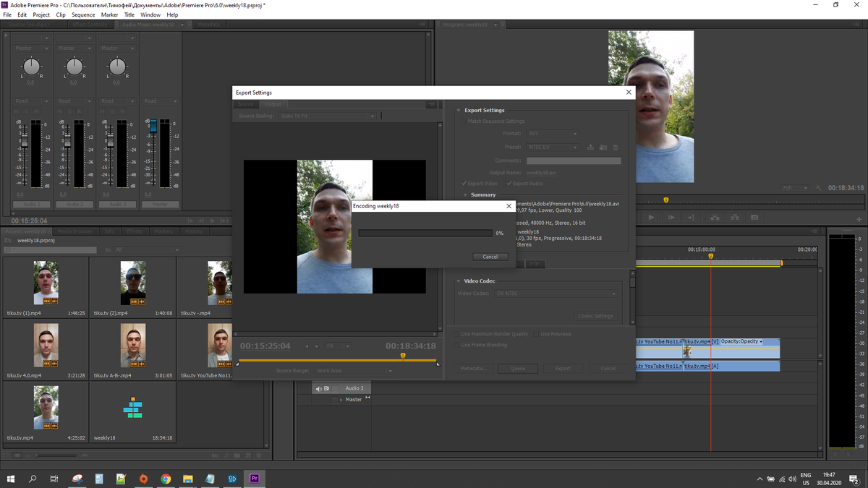The width and height of the screenshot is (868, 488).
Task: Open the Edit menu
Action: (x=22, y=14)
